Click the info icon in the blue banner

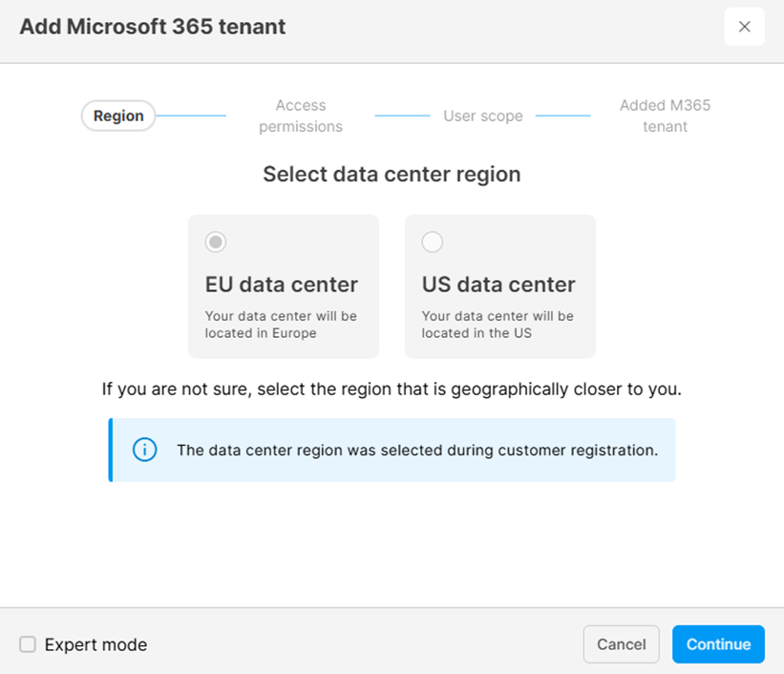[144, 450]
